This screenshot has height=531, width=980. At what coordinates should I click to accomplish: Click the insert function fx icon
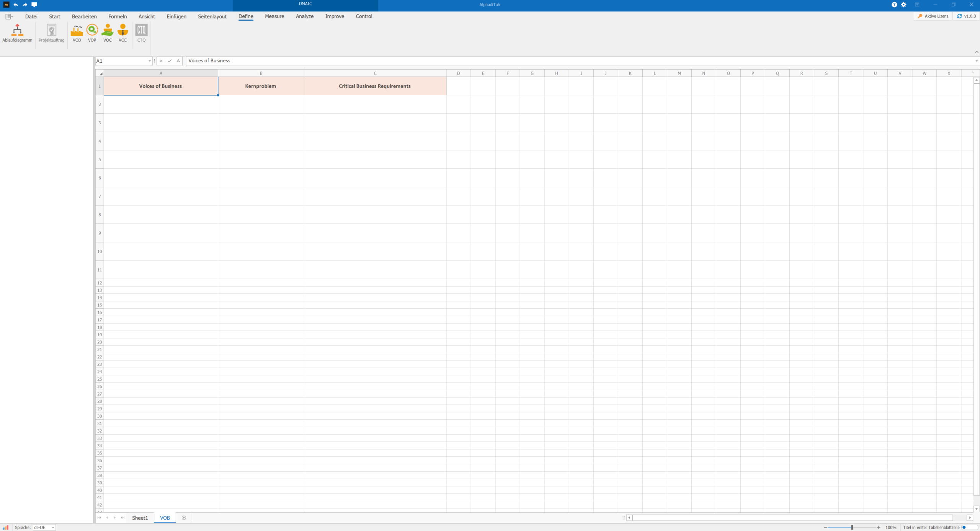178,61
